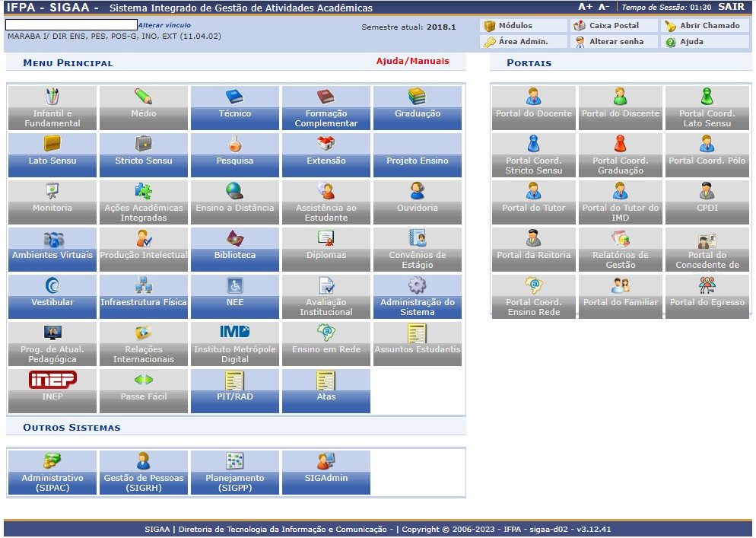
Task: Open the PIT/RAD module
Action: [235, 391]
